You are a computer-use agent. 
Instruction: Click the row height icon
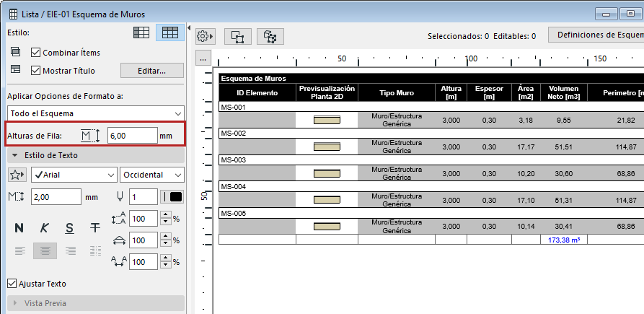pyautogui.click(x=90, y=136)
